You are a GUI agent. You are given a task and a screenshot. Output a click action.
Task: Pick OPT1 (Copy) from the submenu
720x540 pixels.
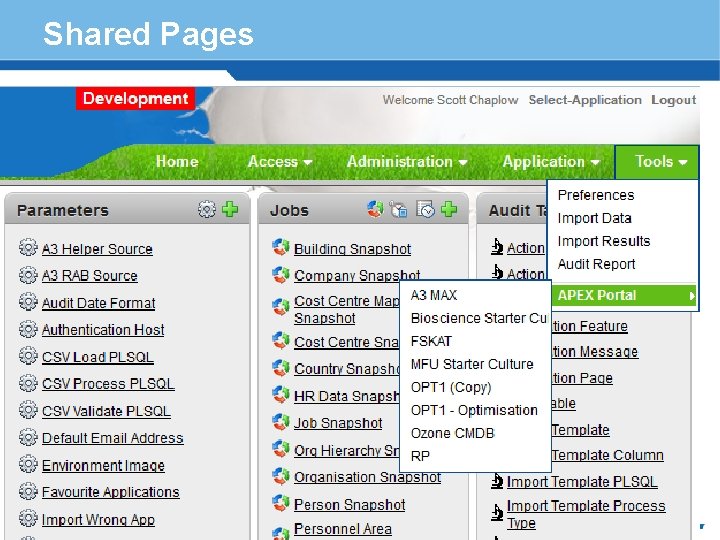451,387
